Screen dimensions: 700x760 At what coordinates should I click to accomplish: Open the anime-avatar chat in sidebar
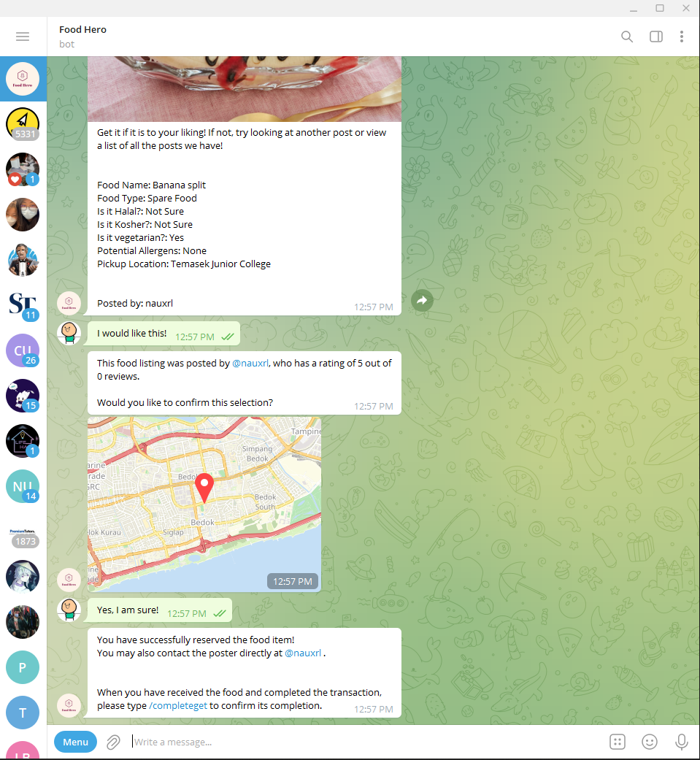[23, 577]
